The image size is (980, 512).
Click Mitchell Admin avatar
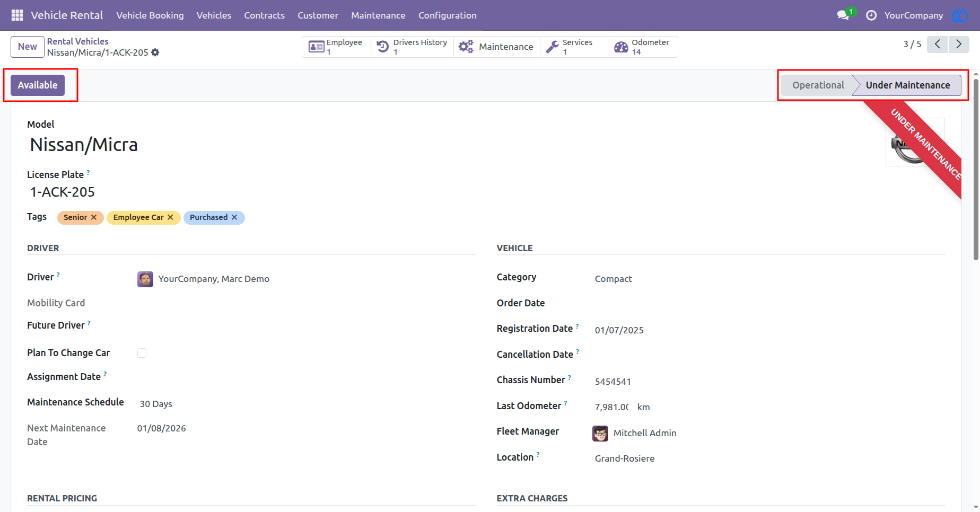(600, 433)
